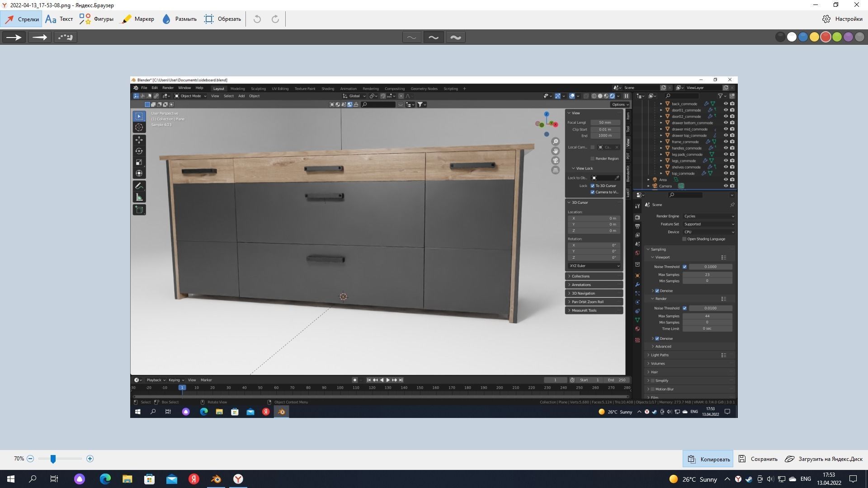Screen dimensions: 868x488
Task: Click the zoom slider handle
Action: (53, 459)
